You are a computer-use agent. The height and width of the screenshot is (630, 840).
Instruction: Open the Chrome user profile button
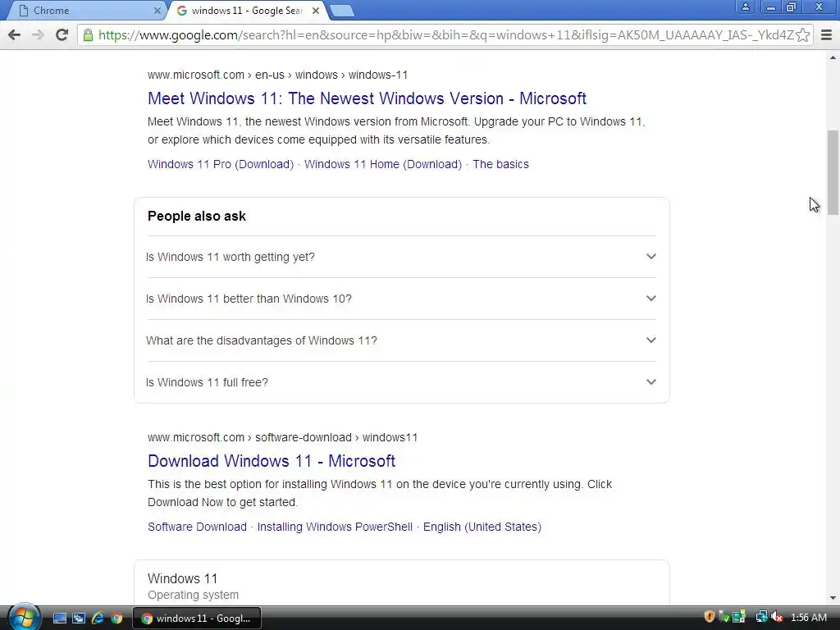(745, 7)
